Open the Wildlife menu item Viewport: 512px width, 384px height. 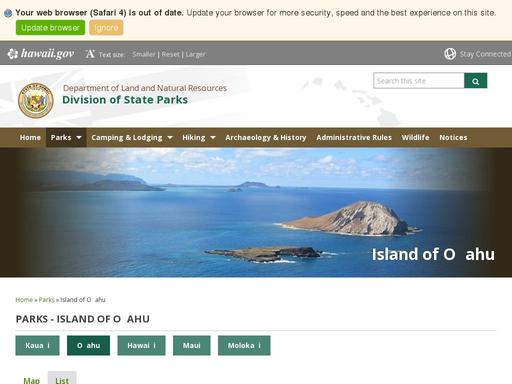click(x=415, y=137)
